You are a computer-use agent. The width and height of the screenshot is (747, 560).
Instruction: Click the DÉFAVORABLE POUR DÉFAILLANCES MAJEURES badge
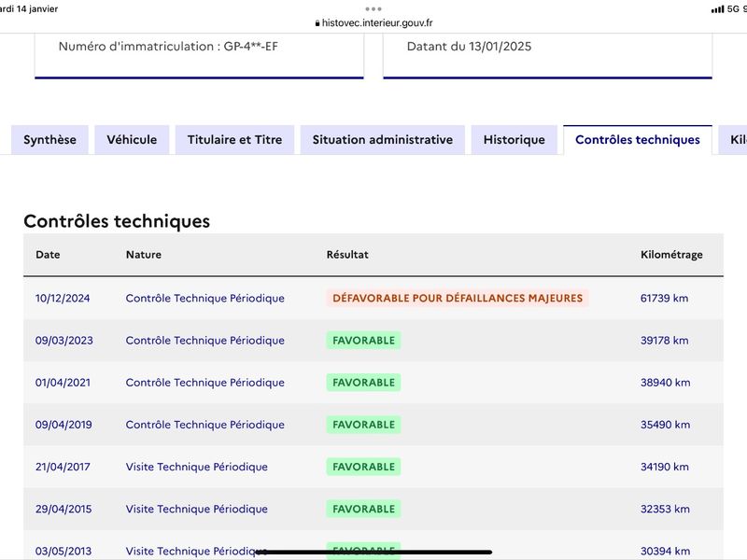(x=458, y=298)
